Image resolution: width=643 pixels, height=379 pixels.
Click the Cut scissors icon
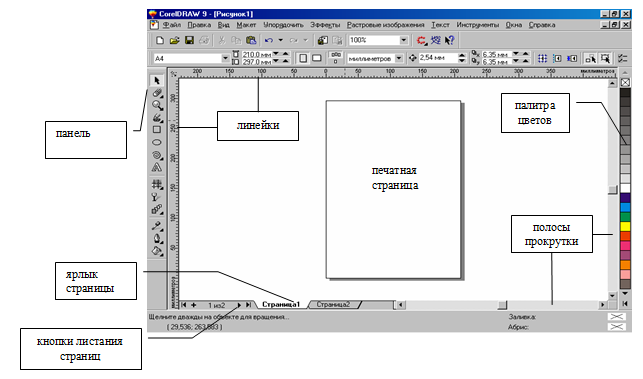pos(221,40)
